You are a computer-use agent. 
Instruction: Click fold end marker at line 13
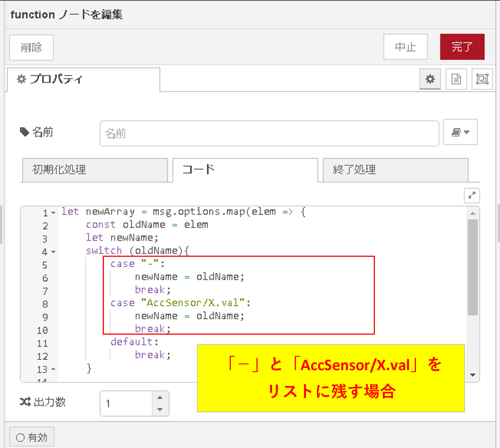53,369
